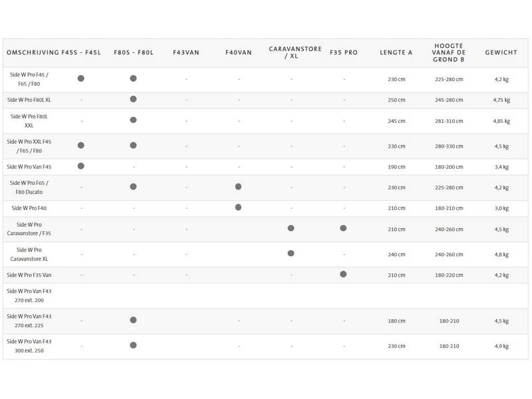Click the F40VAN dot in F65 / F80 Ducato row
Image resolution: width=532 pixels, height=399 pixels.
tap(238, 187)
